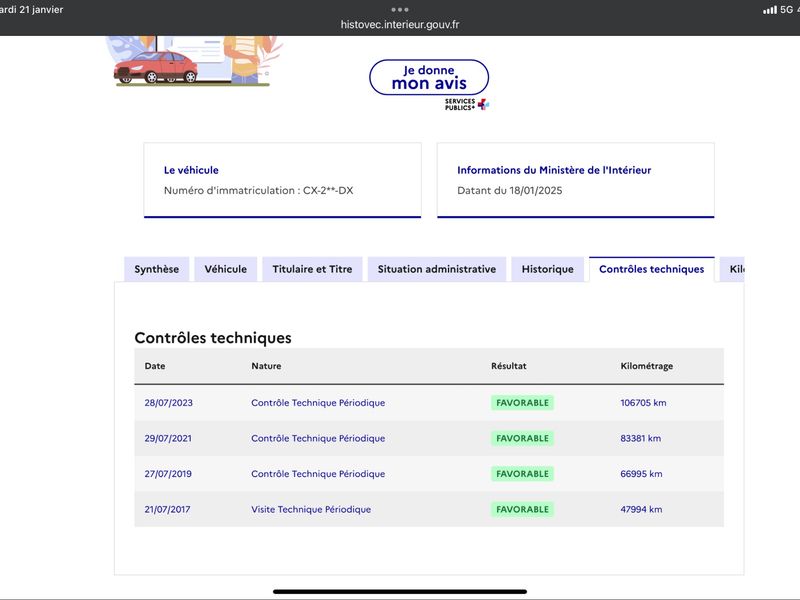This screenshot has width=800, height=600.
Task: Click the Kilométrage column header
Action: (x=646, y=366)
